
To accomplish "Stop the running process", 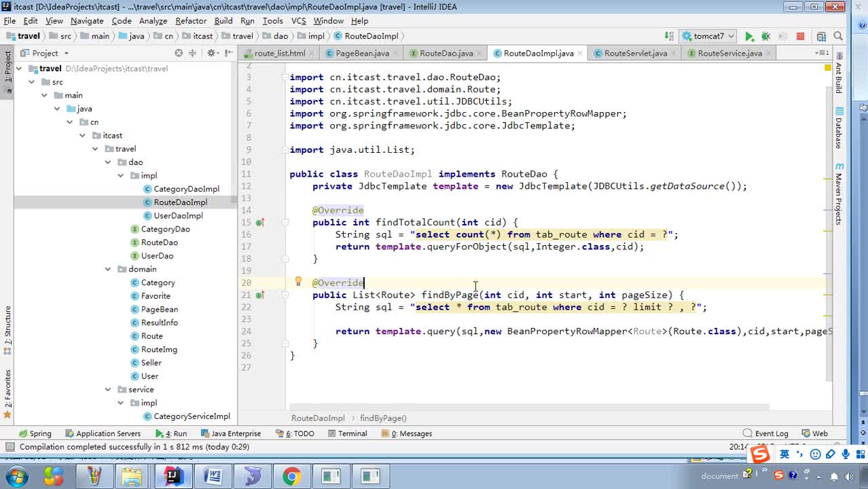I will pos(800,37).
